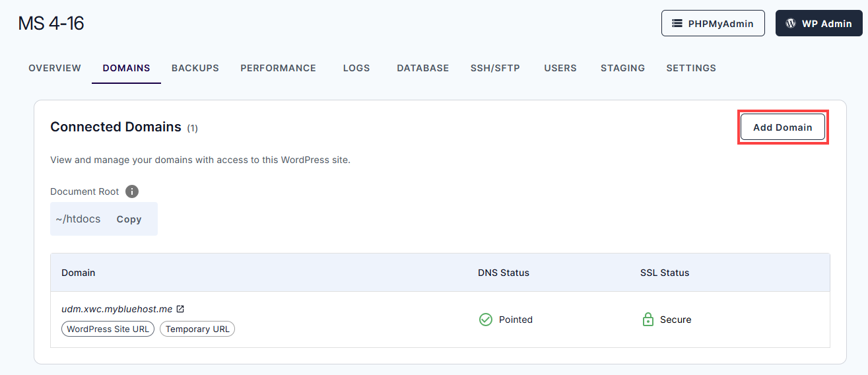
Task: Click the MS 4-16 site title
Action: [x=51, y=24]
